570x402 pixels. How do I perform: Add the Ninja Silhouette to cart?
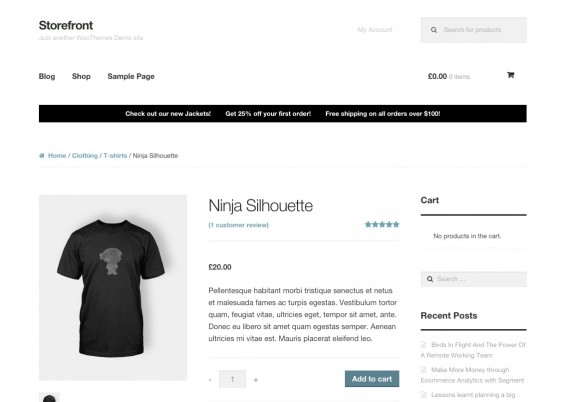[372, 379]
